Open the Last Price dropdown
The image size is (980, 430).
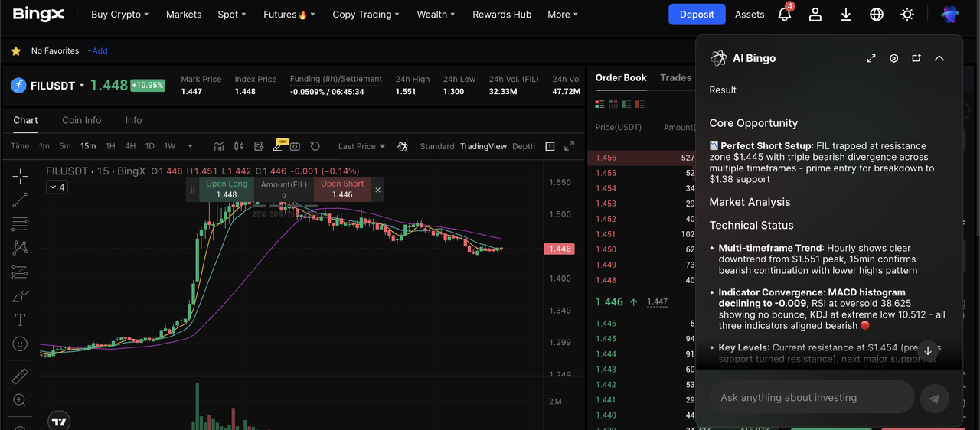pyautogui.click(x=361, y=146)
